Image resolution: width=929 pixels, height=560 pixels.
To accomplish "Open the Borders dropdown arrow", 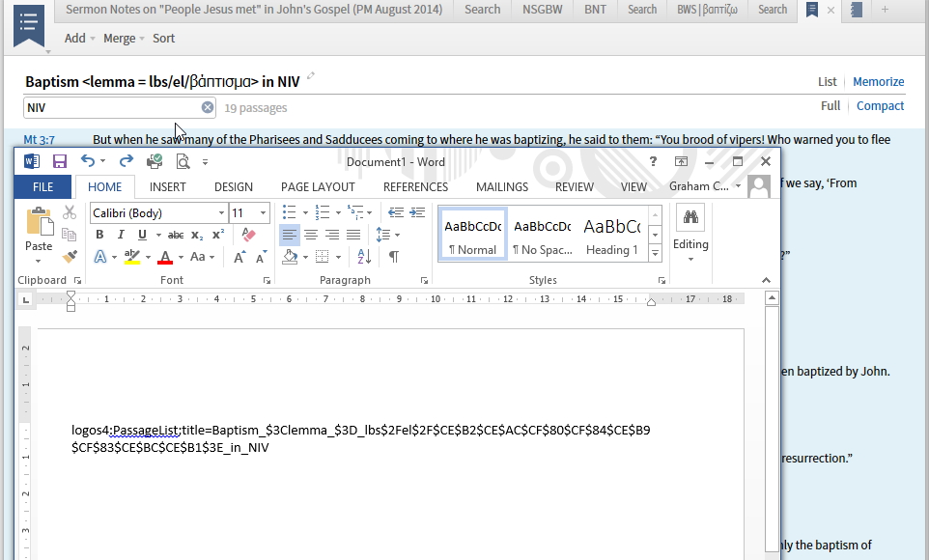I will pyautogui.click(x=338, y=257).
